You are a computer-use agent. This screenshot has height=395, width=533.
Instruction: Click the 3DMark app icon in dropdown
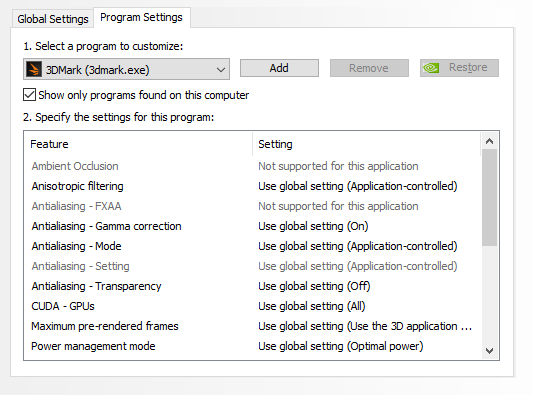pos(34,69)
